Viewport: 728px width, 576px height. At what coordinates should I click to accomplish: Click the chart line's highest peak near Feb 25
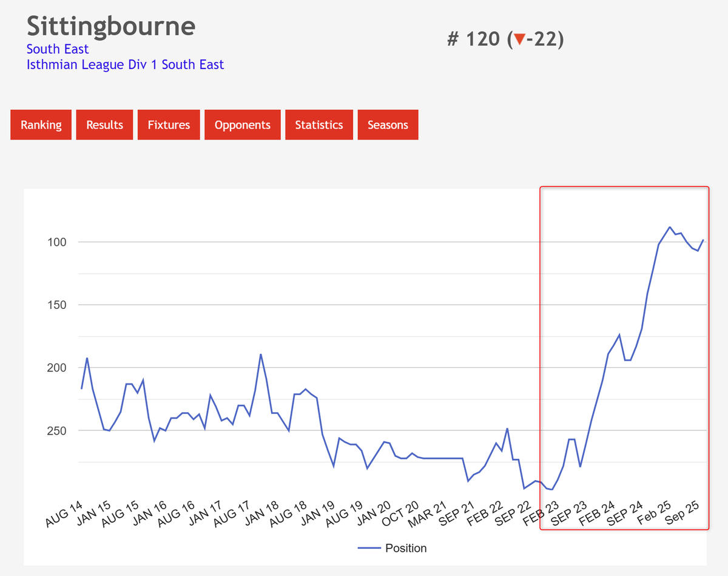(x=670, y=227)
